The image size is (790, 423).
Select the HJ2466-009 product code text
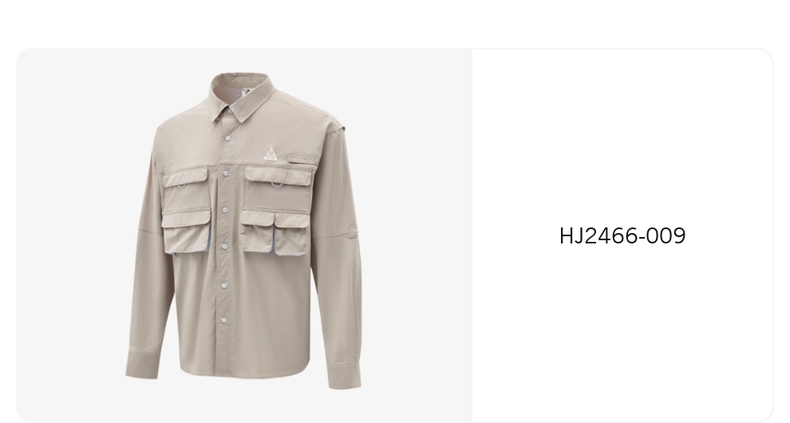(622, 236)
